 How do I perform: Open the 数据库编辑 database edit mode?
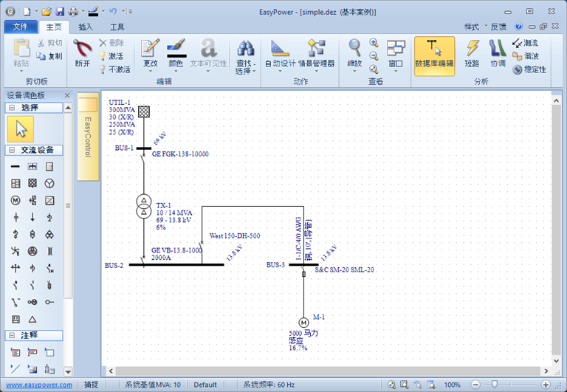click(434, 53)
